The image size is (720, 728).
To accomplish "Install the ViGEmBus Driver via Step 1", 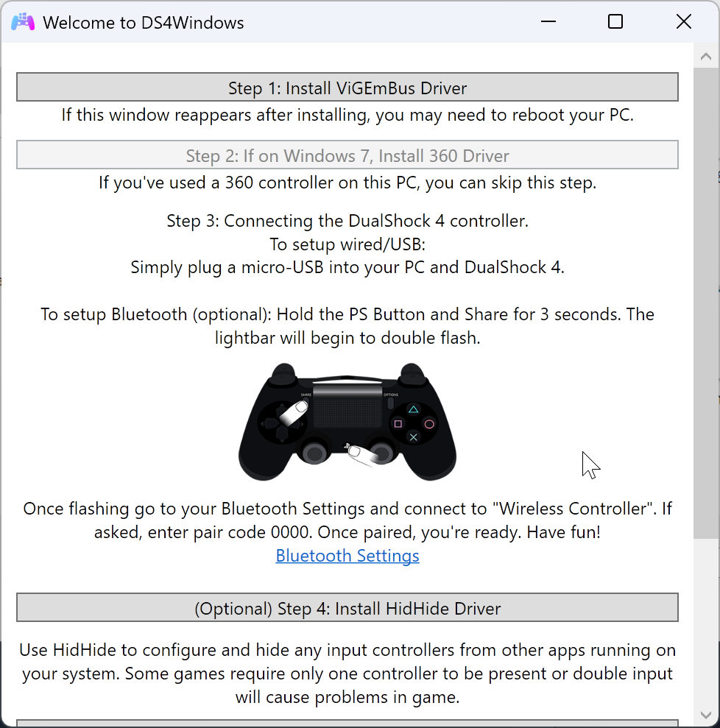I will [347, 88].
